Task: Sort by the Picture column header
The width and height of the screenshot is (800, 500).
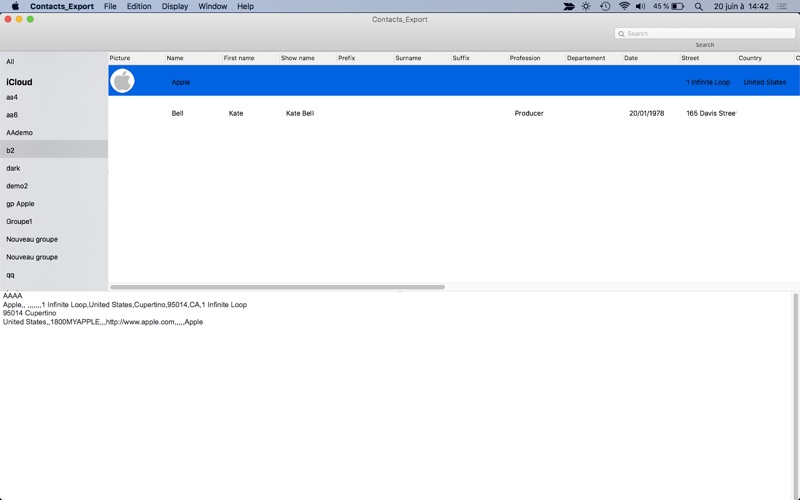Action: [136, 58]
